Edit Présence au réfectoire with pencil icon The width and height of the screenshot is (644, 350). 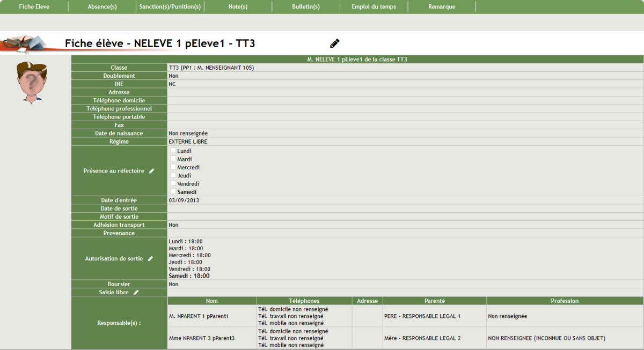click(152, 171)
